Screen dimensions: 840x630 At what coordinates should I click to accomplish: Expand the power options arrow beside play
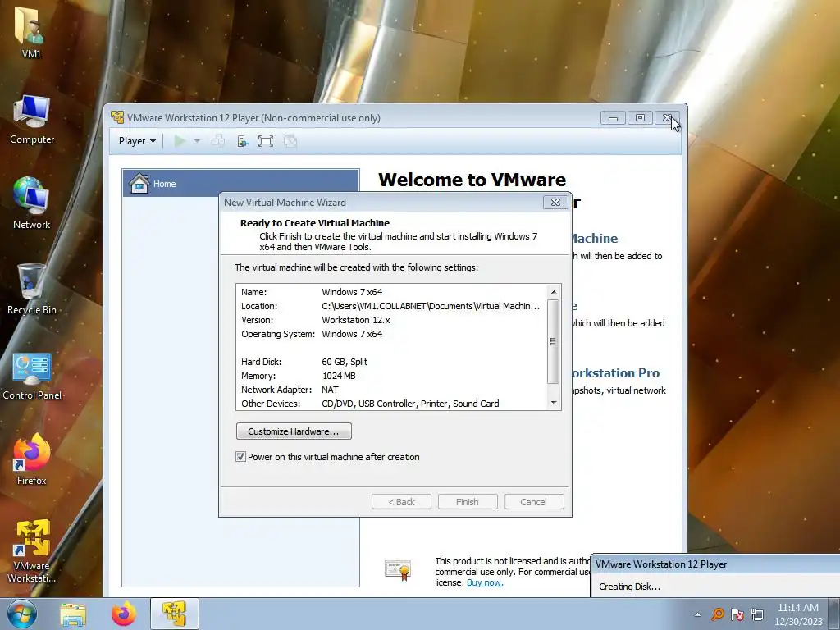tap(197, 141)
